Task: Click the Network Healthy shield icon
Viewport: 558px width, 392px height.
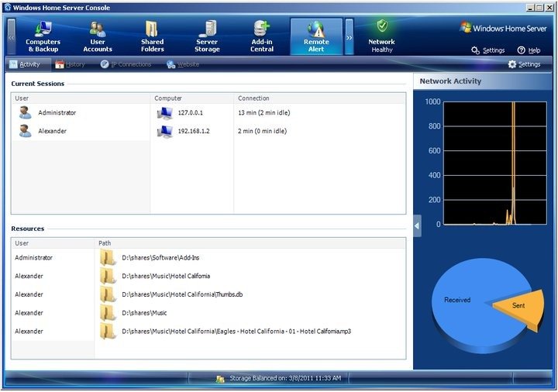Action: pos(382,26)
